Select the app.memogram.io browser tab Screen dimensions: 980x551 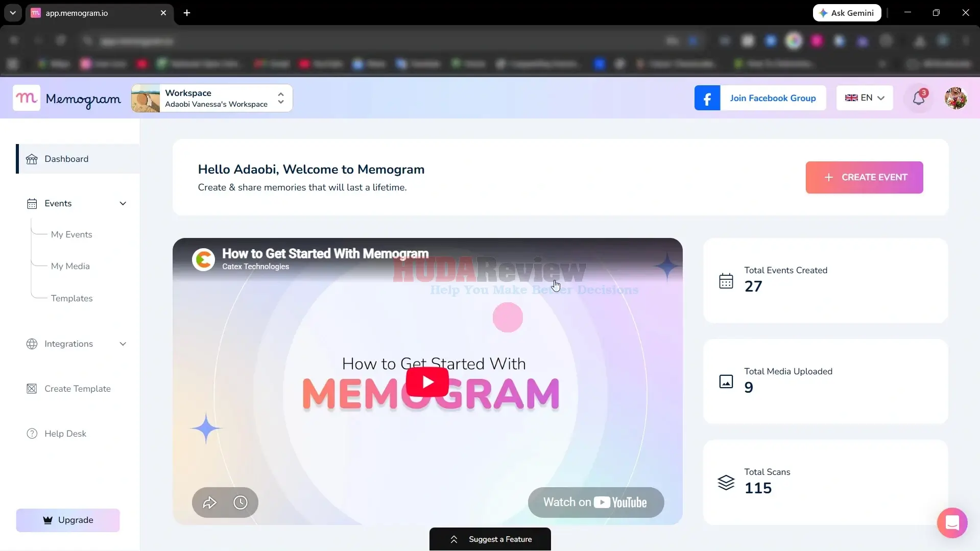[99, 13]
